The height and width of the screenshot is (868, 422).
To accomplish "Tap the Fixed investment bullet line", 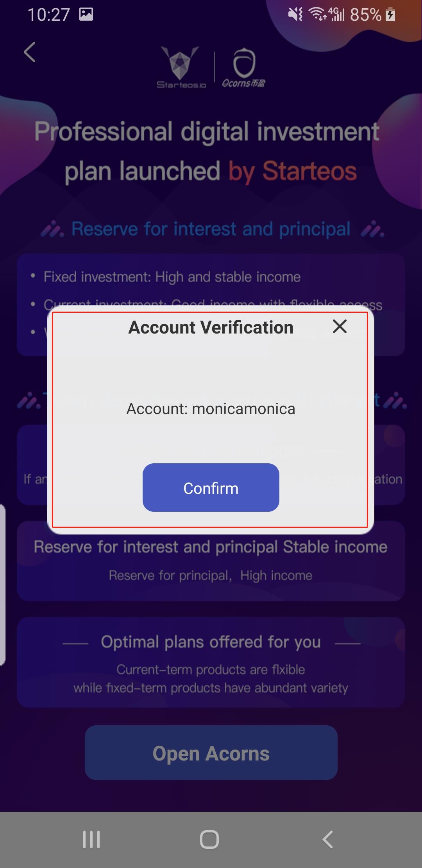I will 172,277.
